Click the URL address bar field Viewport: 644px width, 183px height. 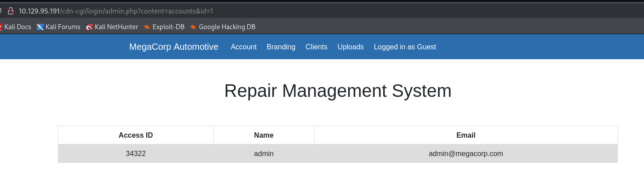click(x=269, y=11)
